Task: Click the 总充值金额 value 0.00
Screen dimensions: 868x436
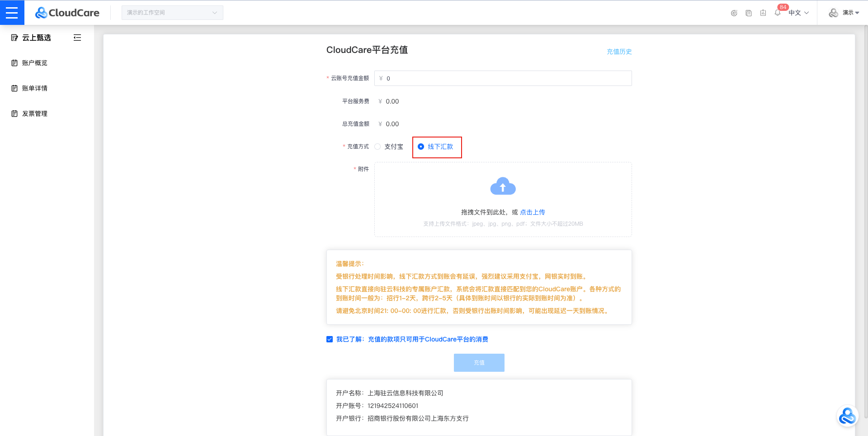Action: tap(392, 124)
